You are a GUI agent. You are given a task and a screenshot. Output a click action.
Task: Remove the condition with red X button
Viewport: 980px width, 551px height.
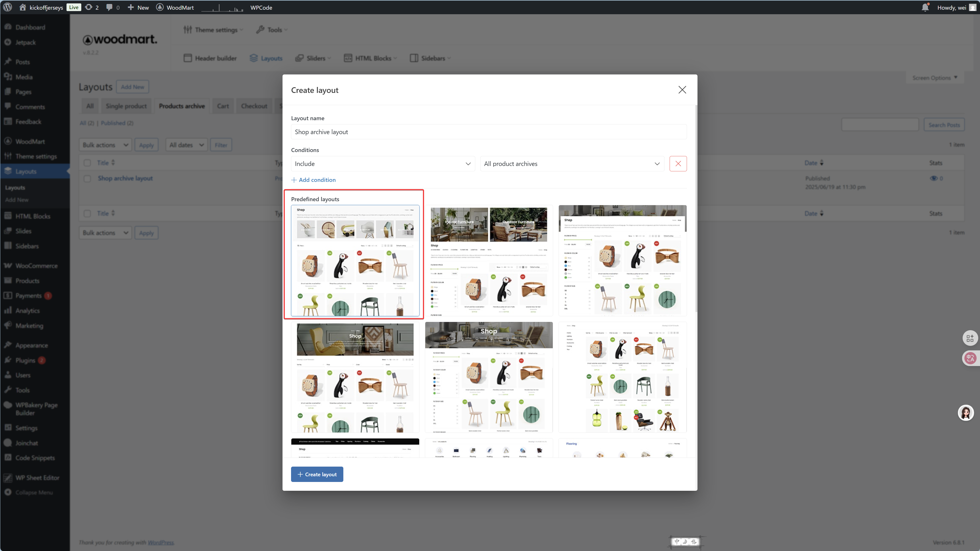coord(678,163)
